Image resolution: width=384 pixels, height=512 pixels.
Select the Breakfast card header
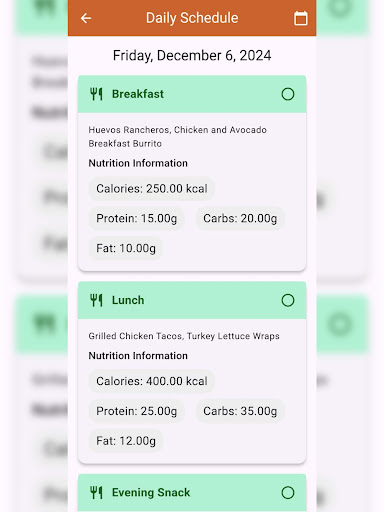coord(192,94)
